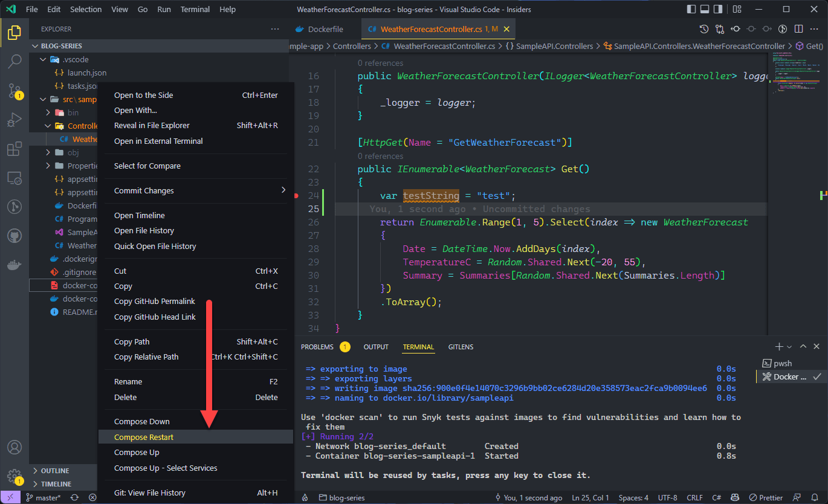Open the Extensions view icon
828x504 pixels.
(15, 149)
